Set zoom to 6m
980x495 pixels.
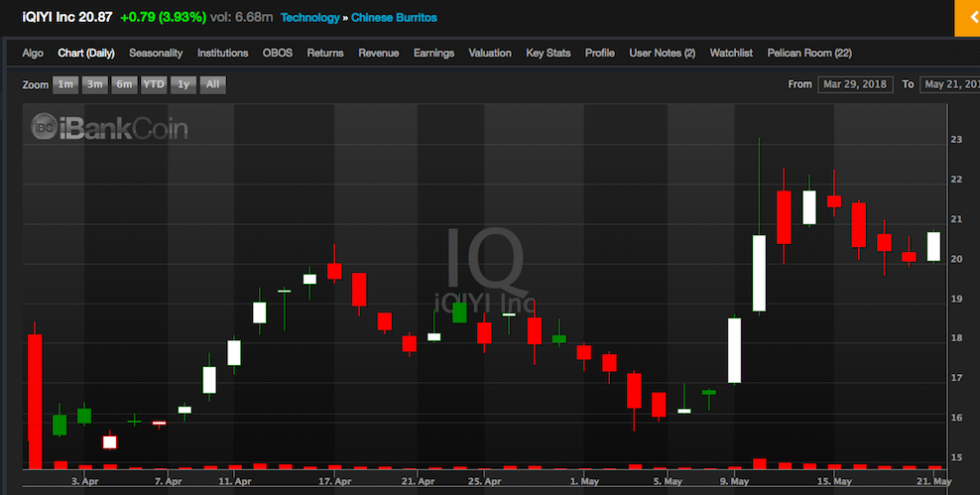[x=124, y=84]
